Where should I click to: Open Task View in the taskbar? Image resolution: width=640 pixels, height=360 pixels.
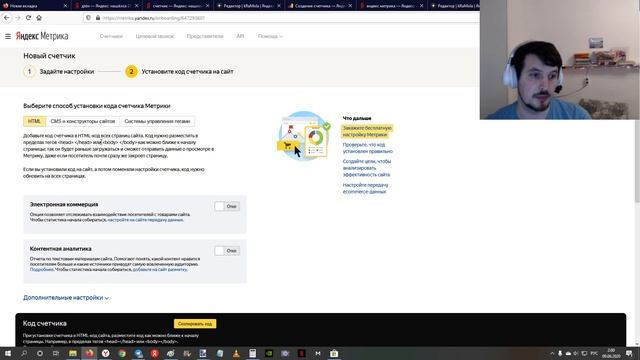(56, 353)
